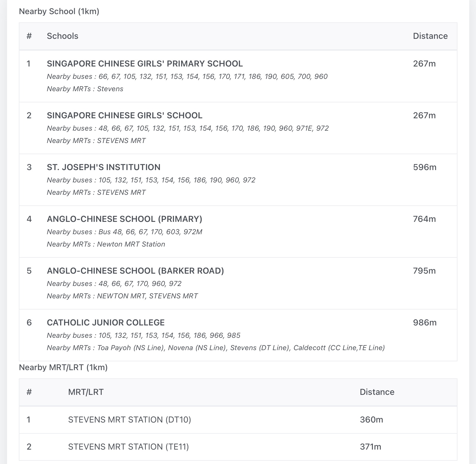This screenshot has width=476, height=464.
Task: Click nearby buses list under Catholic Junior College
Action: 143,335
